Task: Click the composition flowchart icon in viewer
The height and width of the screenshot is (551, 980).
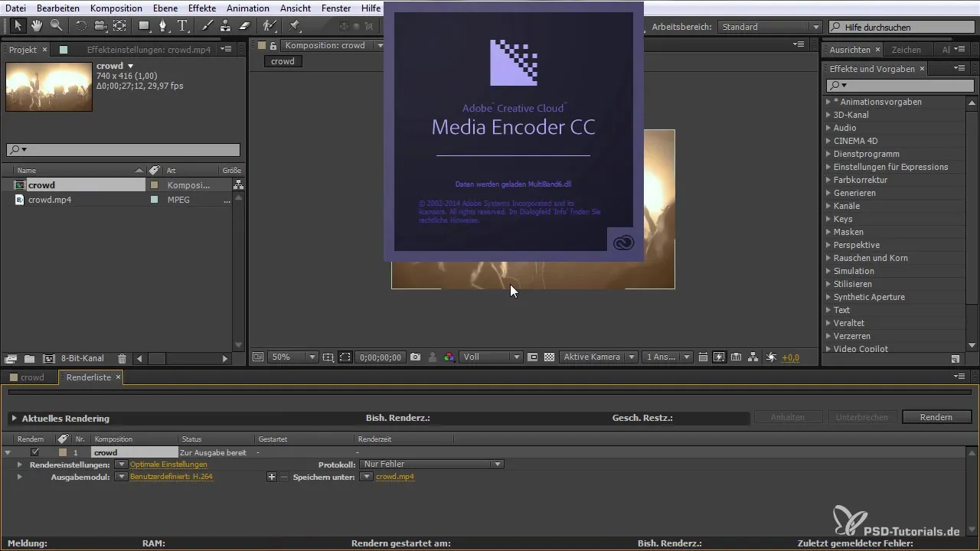Action: click(x=753, y=357)
